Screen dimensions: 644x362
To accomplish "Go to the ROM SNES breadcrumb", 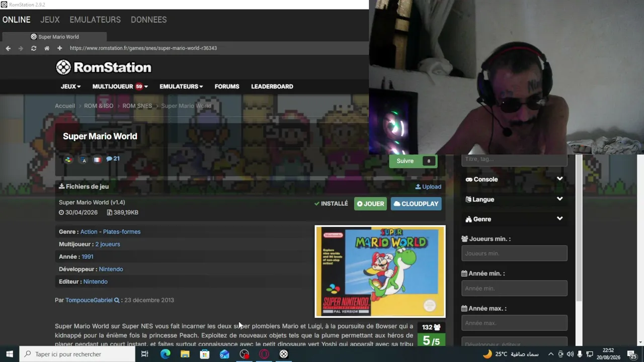I will 137,106.
